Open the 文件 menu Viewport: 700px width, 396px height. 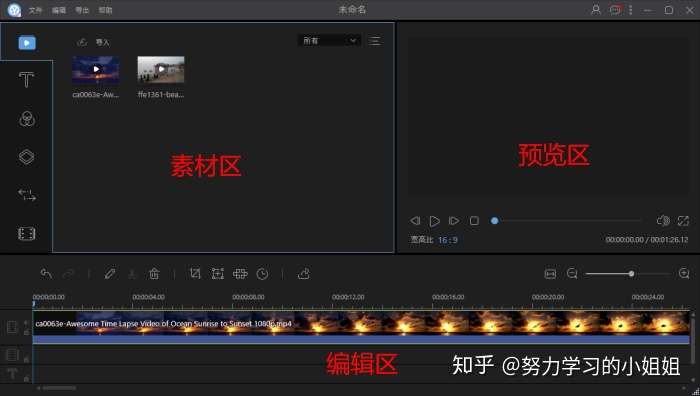pyautogui.click(x=35, y=10)
